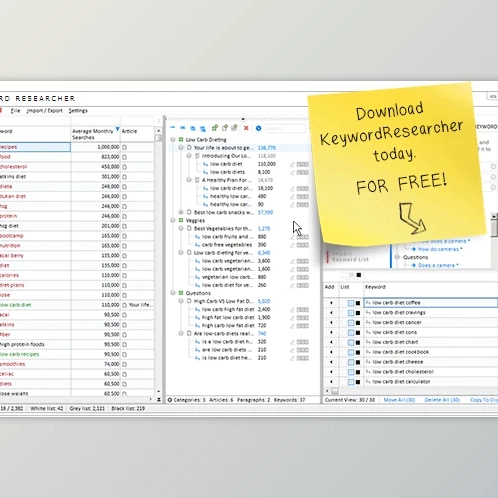The image size is (498, 498).
Task: Open the Import / Export menu
Action: (44, 111)
